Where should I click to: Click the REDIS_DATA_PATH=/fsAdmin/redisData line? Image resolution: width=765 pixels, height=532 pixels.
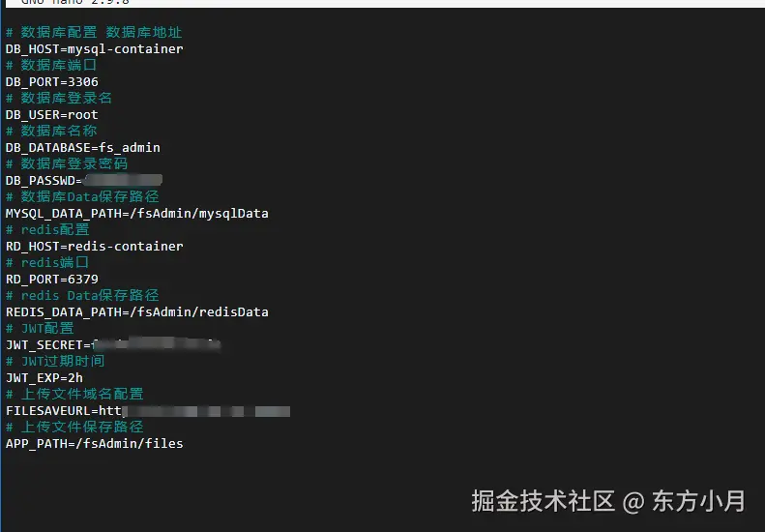[x=136, y=311]
